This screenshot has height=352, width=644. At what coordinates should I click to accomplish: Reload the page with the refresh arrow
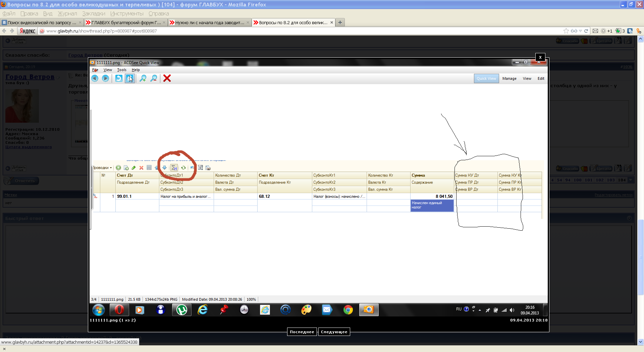586,31
